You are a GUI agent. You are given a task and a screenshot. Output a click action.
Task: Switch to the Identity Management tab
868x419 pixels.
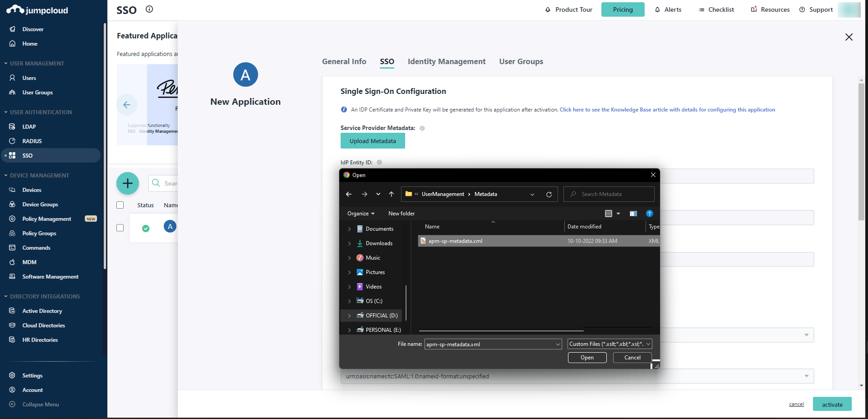446,61
